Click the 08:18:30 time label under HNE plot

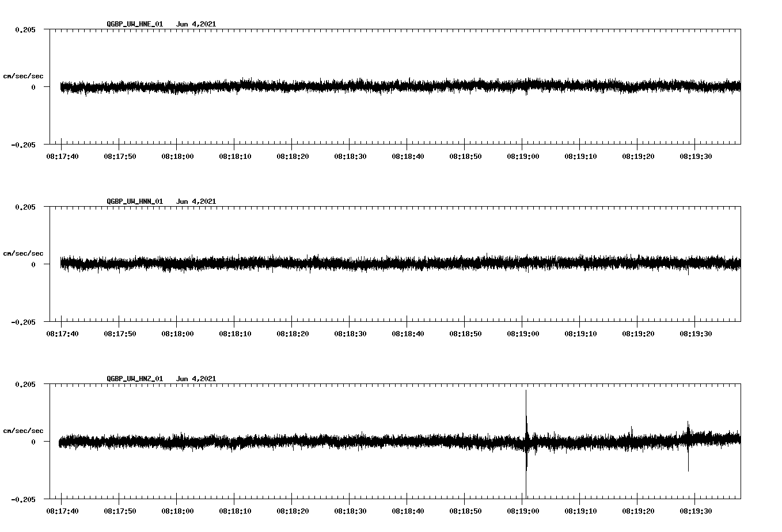351,157
